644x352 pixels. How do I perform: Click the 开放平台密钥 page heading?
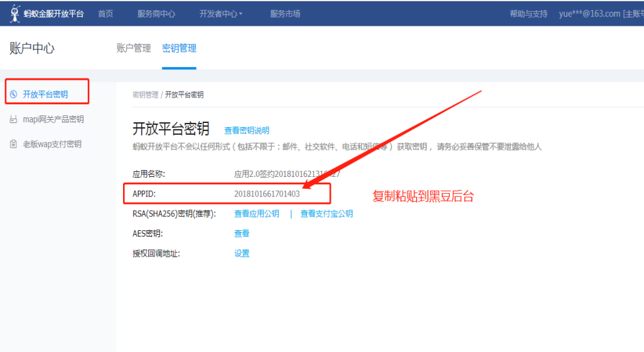coord(171,129)
